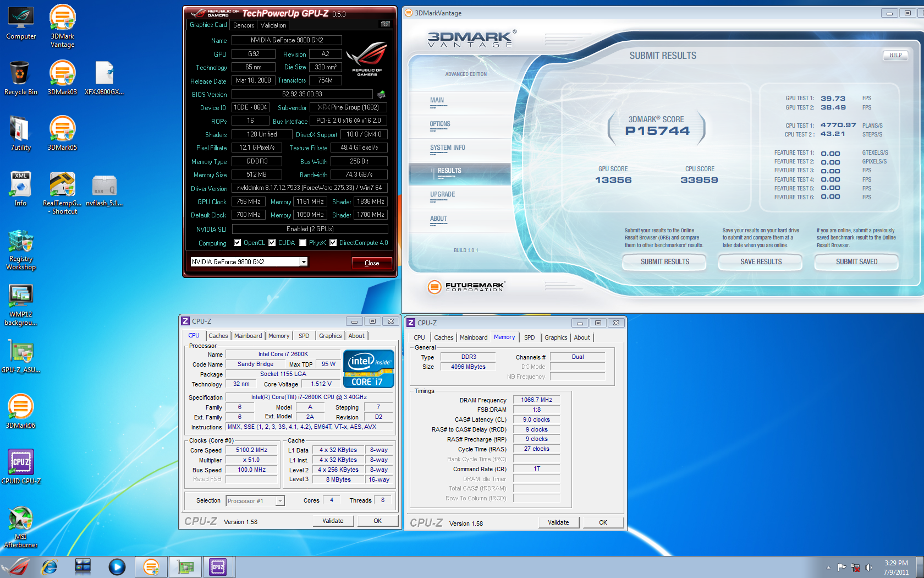Open About tab in left CPU-Z window
This screenshot has width=924, height=578.
coord(356,336)
